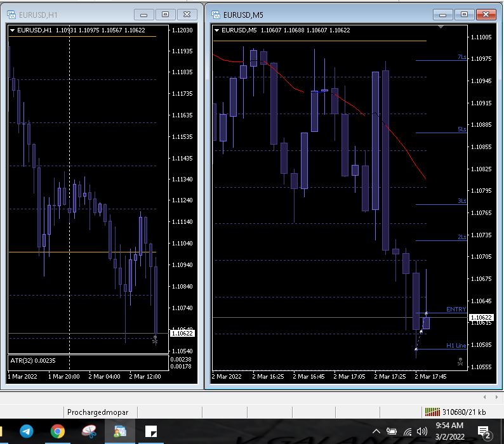This screenshot has height=444, width=504.
Task: Click the 1.10622 price tag on H1 chart
Action: (x=182, y=333)
